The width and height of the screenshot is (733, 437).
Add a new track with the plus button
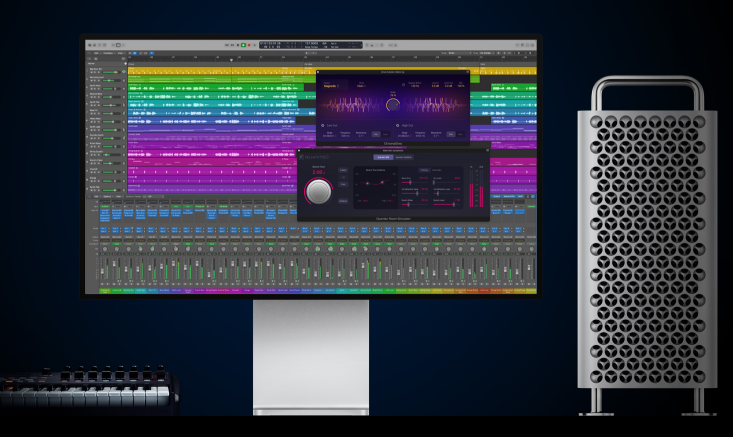[90, 59]
